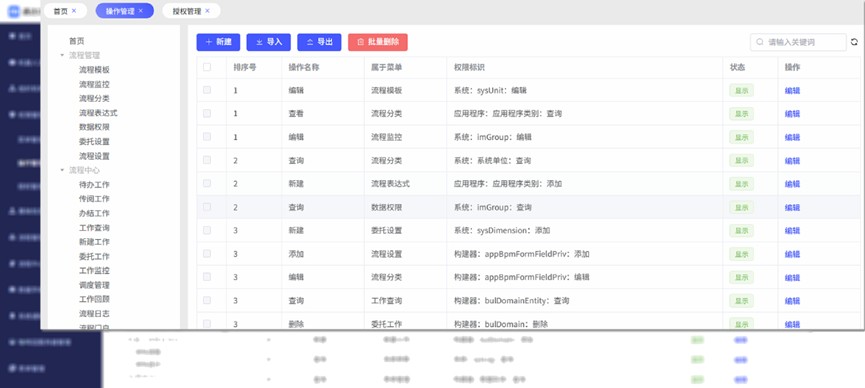Open 待办工作 in the left tree
Screen dimensions: 865x388
click(x=94, y=184)
